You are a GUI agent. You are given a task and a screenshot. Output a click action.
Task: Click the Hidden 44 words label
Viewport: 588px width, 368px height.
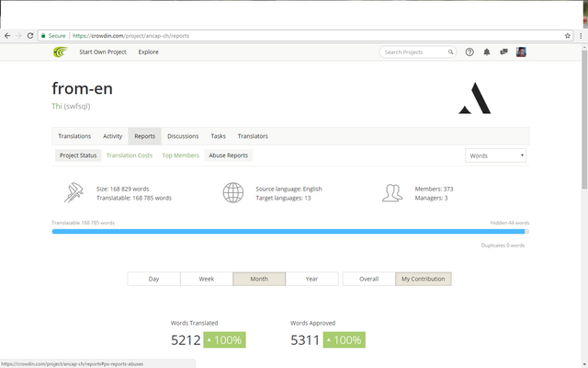[510, 223]
